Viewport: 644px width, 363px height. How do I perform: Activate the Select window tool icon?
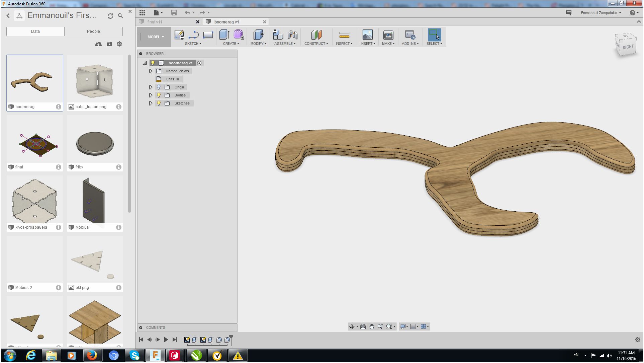pos(434,35)
